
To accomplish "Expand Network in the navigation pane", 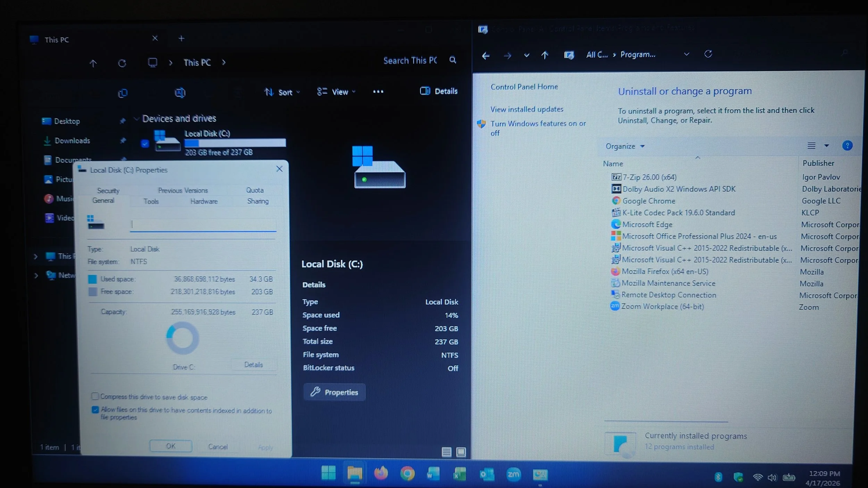I will (x=36, y=276).
